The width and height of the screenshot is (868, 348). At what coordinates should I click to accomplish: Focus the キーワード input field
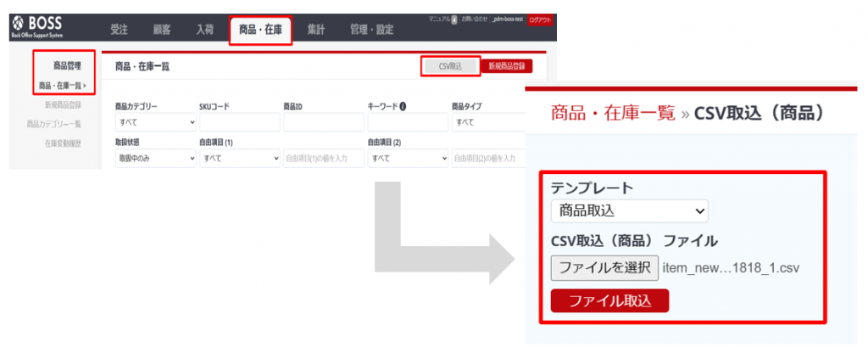[x=408, y=122]
